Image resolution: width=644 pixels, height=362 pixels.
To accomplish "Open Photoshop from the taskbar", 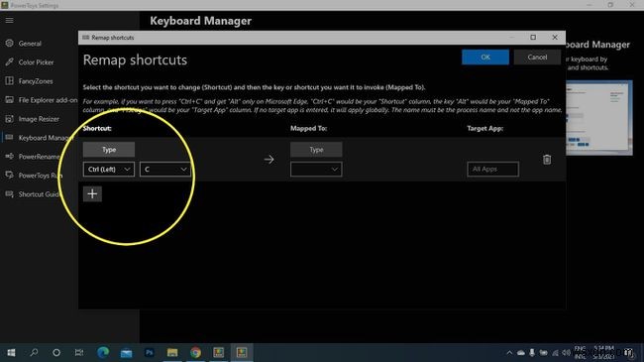I will tap(149, 352).
